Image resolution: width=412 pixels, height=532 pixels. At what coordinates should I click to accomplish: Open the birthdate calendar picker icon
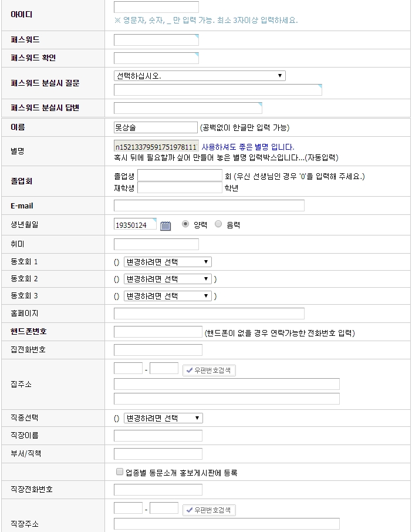[x=165, y=225]
